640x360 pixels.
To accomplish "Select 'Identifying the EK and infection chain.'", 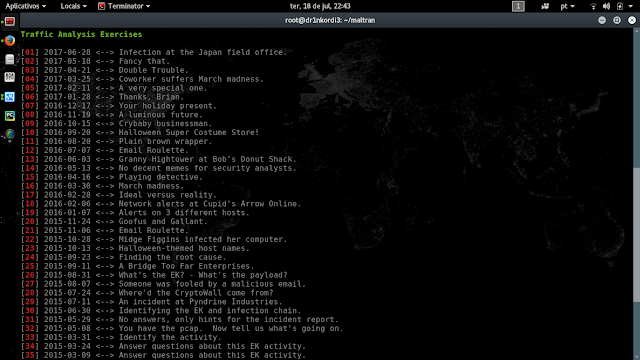I will point(161,311).
